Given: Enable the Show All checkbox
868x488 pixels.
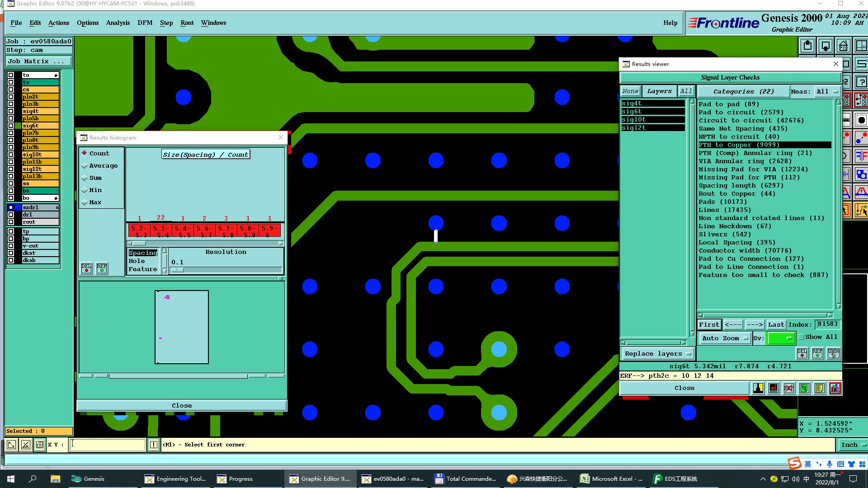Looking at the screenshot, I should tap(802, 337).
